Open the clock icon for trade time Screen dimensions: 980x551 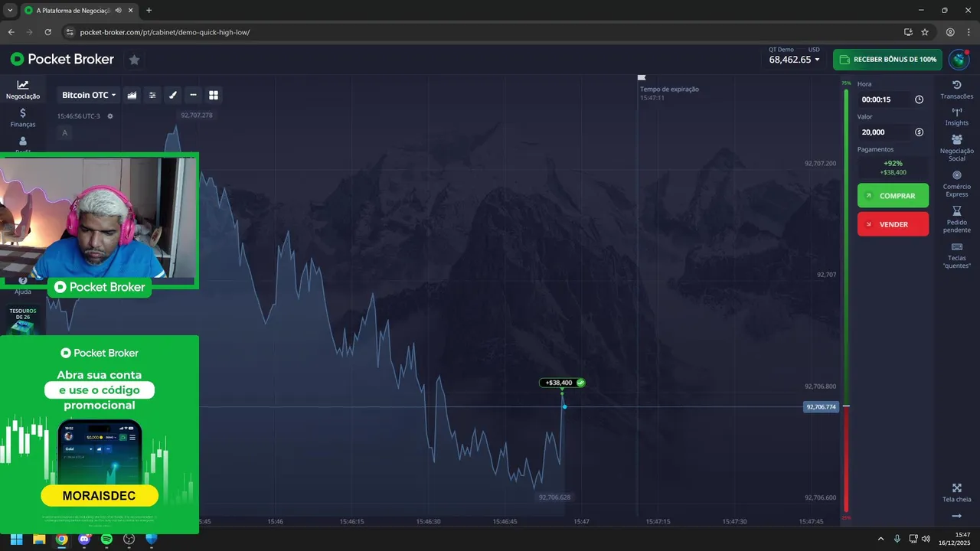(919, 99)
